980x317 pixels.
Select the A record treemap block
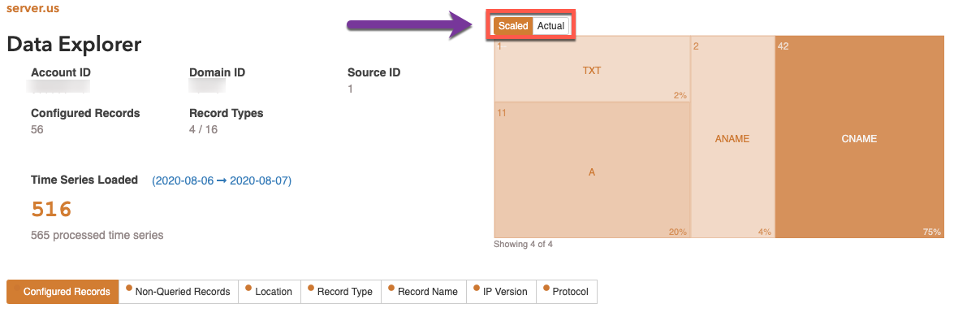[592, 170]
